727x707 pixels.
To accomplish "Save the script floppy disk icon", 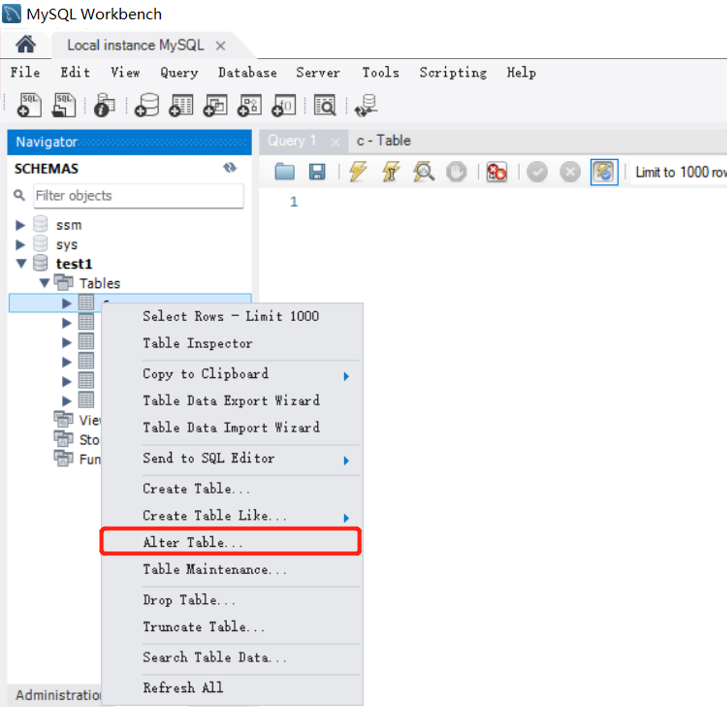I will [317, 172].
